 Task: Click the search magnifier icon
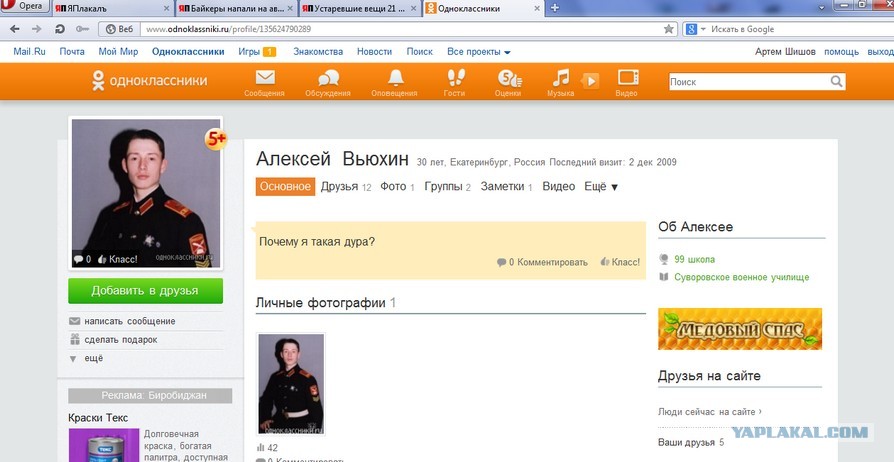(836, 82)
